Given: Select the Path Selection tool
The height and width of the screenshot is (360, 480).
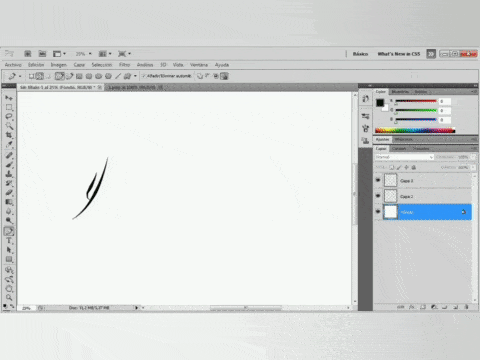Looking at the screenshot, I should tap(9, 250).
